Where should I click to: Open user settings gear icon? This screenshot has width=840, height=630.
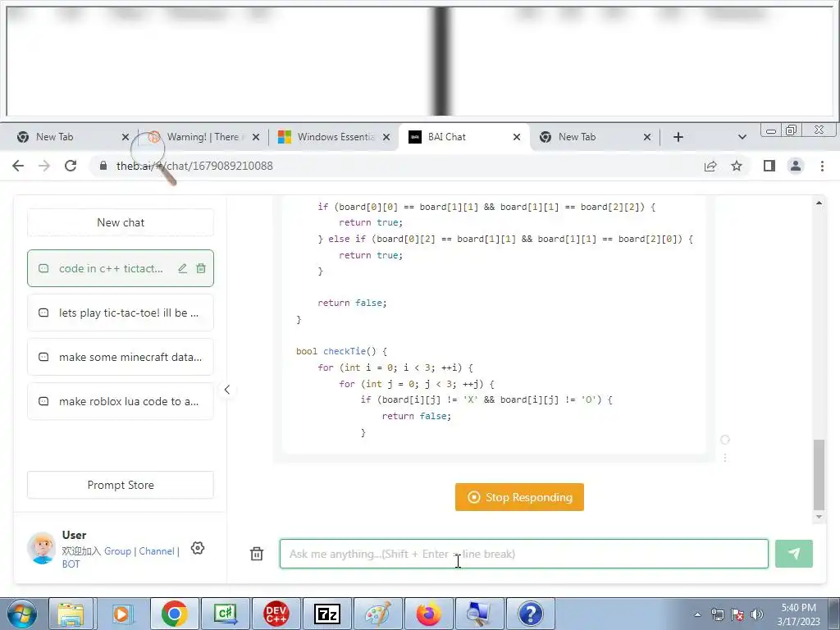[198, 548]
